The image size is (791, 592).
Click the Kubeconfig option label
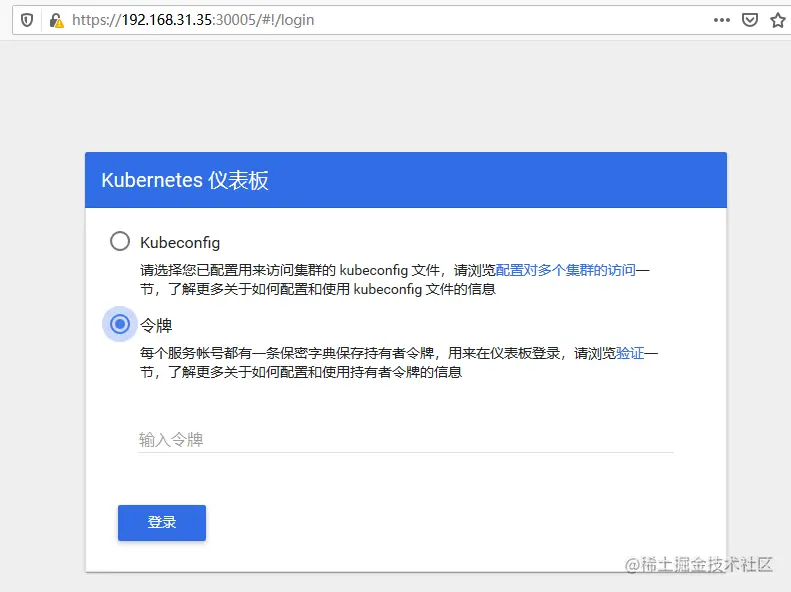coord(180,243)
